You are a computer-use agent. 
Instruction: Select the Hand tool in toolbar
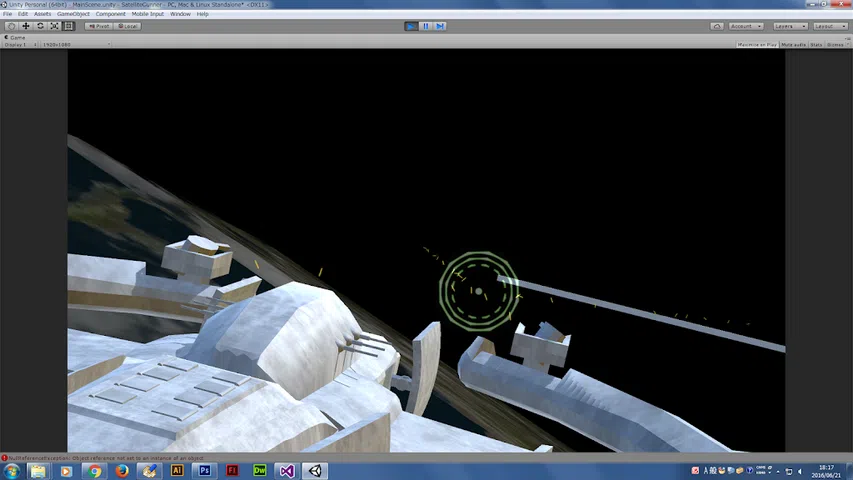(11, 26)
